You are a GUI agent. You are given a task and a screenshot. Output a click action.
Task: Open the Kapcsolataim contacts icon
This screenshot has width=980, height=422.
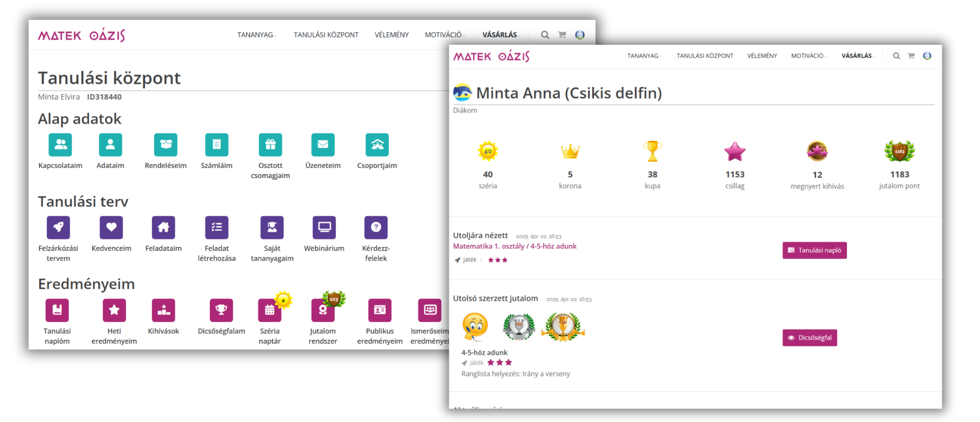coord(60,145)
